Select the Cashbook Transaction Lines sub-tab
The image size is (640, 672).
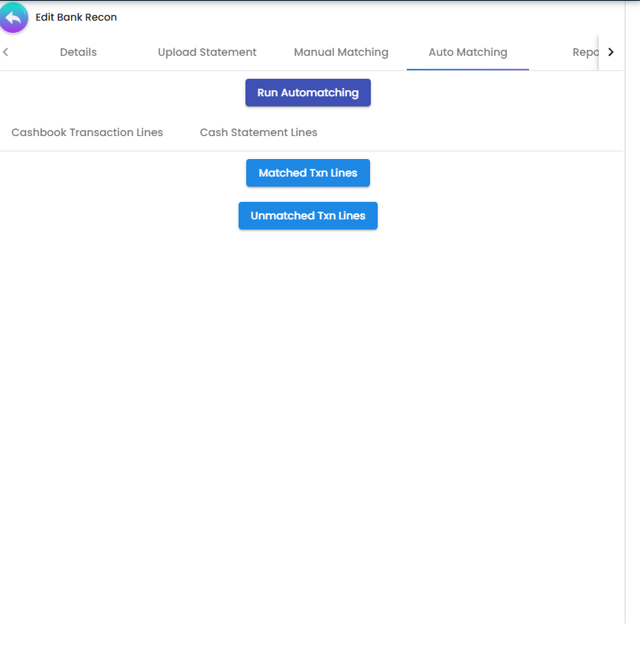pos(86,132)
